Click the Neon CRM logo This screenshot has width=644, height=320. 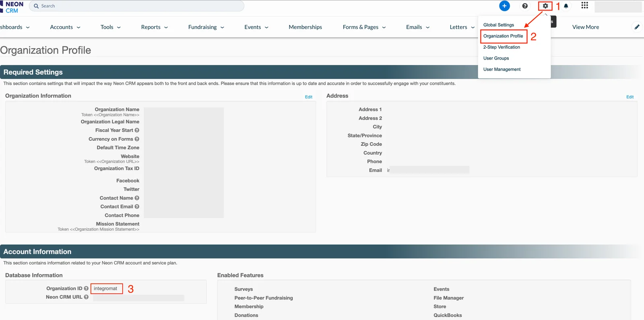[x=12, y=7]
